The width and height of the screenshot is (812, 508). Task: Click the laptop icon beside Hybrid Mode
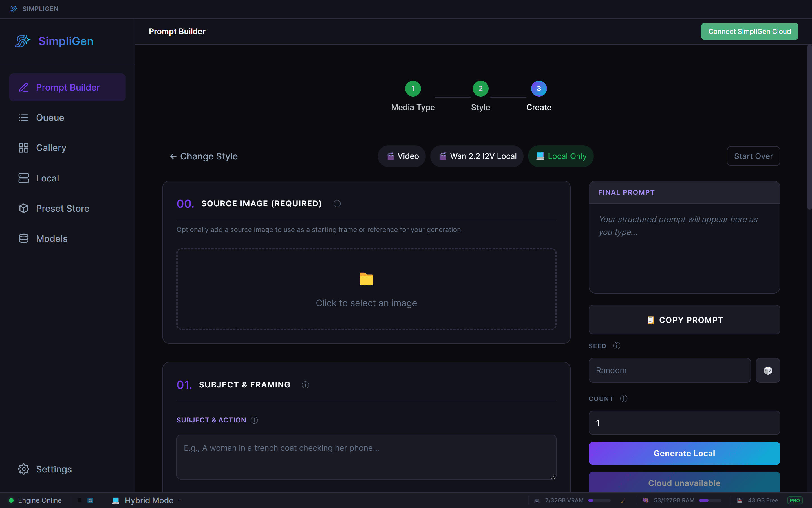[116, 501]
